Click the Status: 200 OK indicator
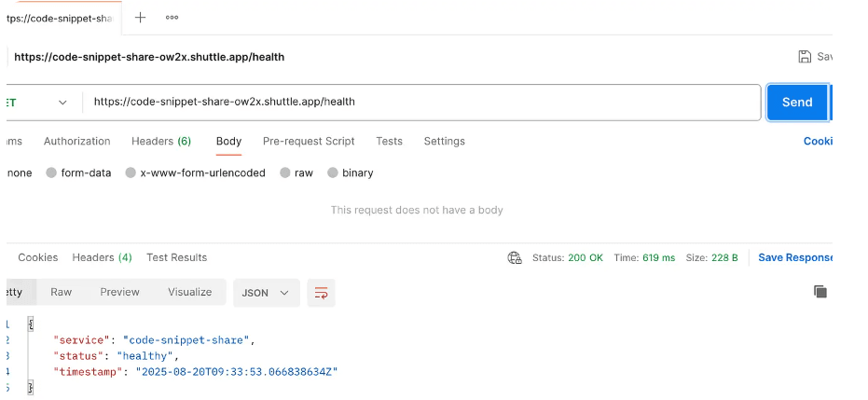The height and width of the screenshot is (400, 868). pyautogui.click(x=568, y=258)
